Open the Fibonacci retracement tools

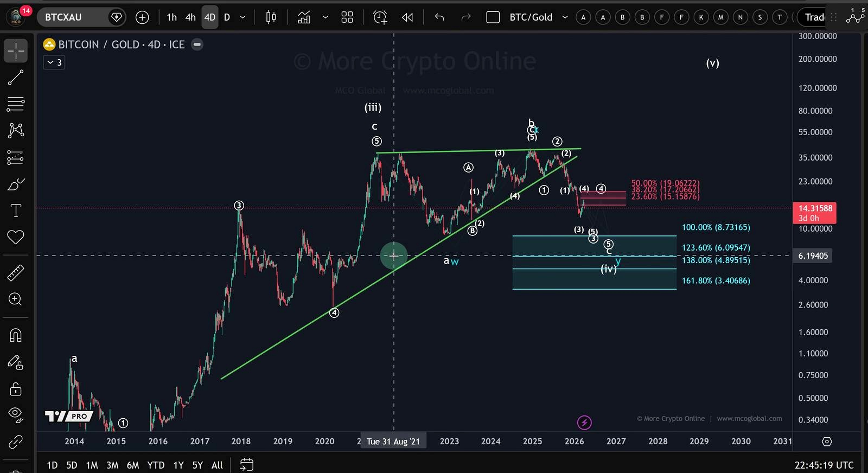pyautogui.click(x=16, y=104)
